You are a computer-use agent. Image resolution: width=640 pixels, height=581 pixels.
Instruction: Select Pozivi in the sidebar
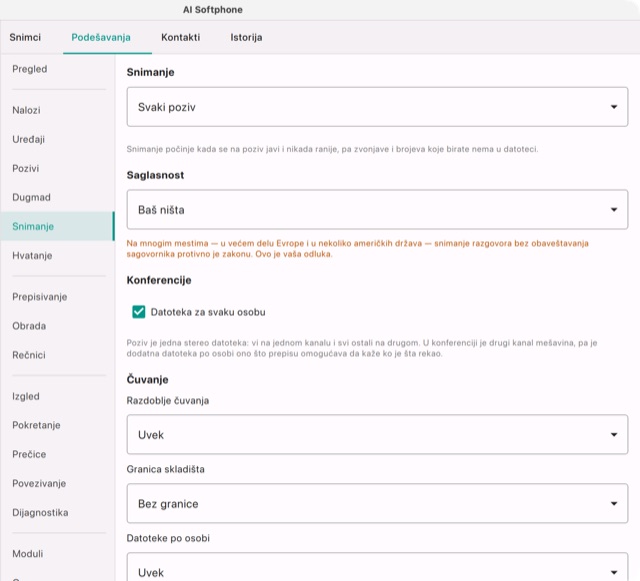click(x=57, y=168)
